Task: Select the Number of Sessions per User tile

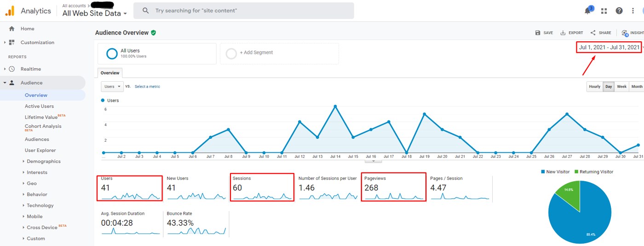Action: tap(328, 188)
